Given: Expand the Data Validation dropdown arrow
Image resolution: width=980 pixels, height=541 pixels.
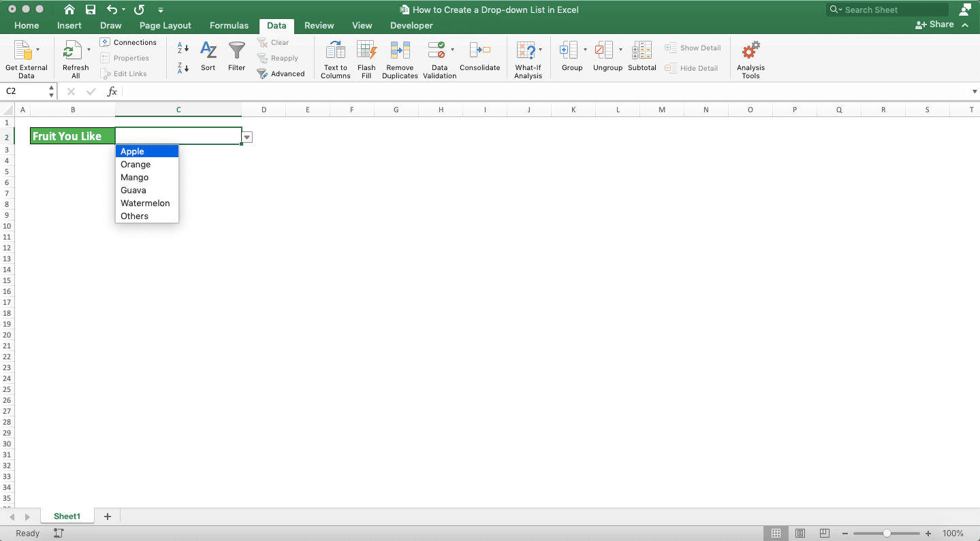Looking at the screenshot, I should (x=452, y=50).
